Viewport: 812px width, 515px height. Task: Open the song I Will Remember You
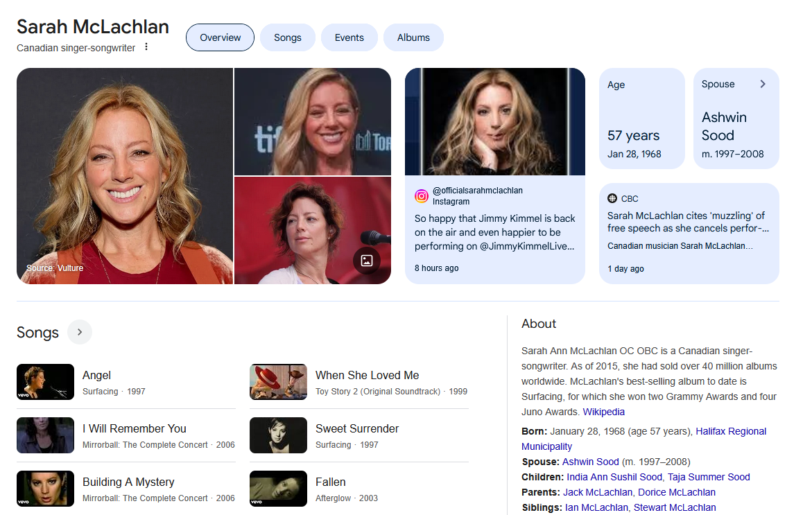(x=134, y=428)
